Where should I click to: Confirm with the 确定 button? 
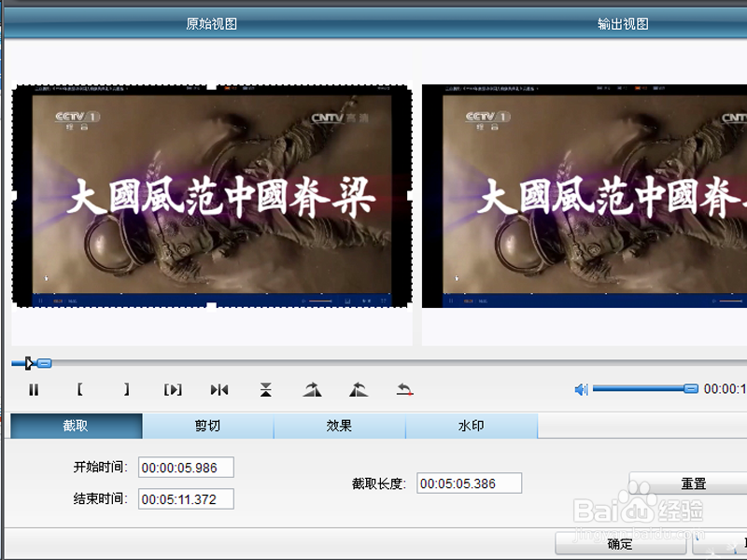(620, 544)
